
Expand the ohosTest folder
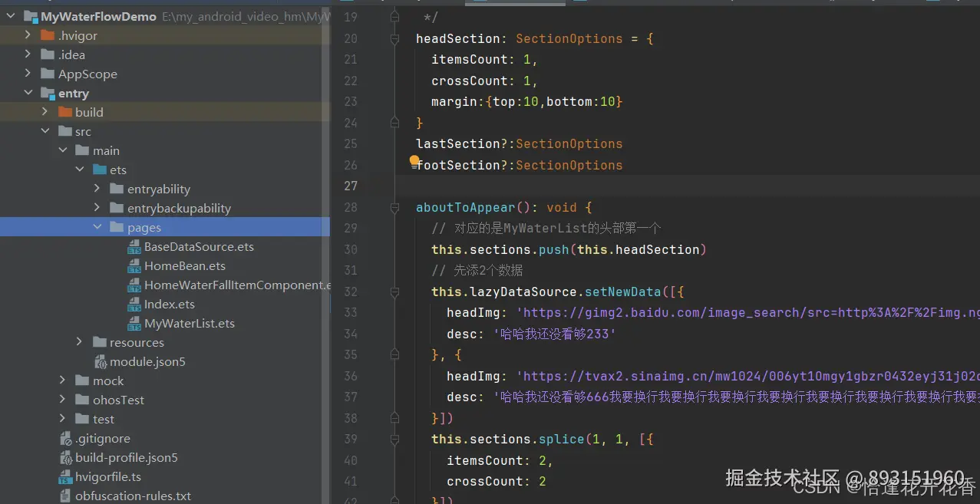(x=63, y=400)
